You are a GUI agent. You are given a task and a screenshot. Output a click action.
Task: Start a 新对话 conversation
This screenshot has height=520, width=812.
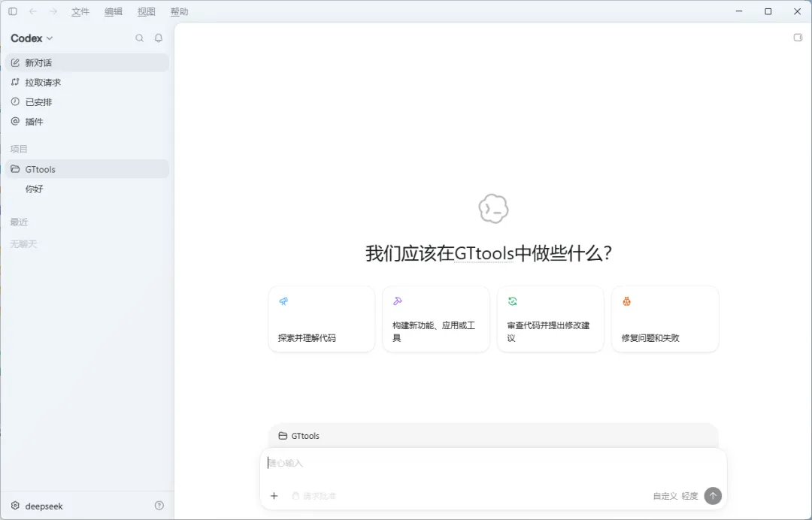[x=87, y=62]
